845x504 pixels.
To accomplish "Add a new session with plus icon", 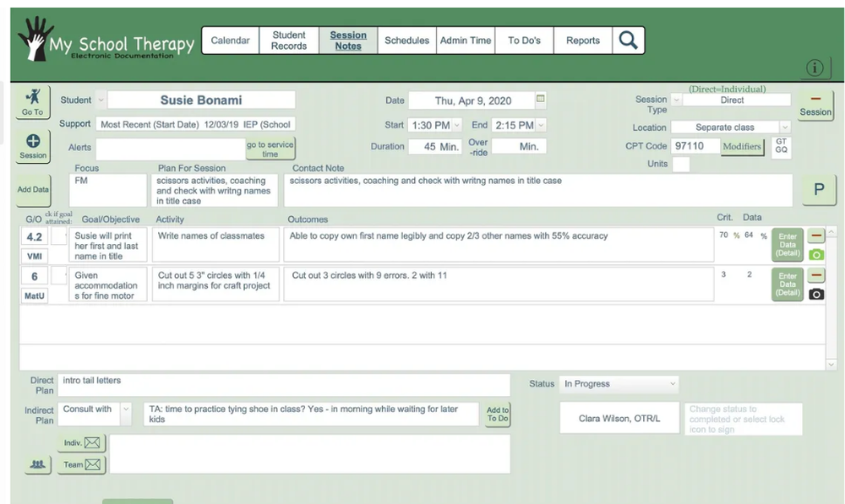I will point(33,146).
